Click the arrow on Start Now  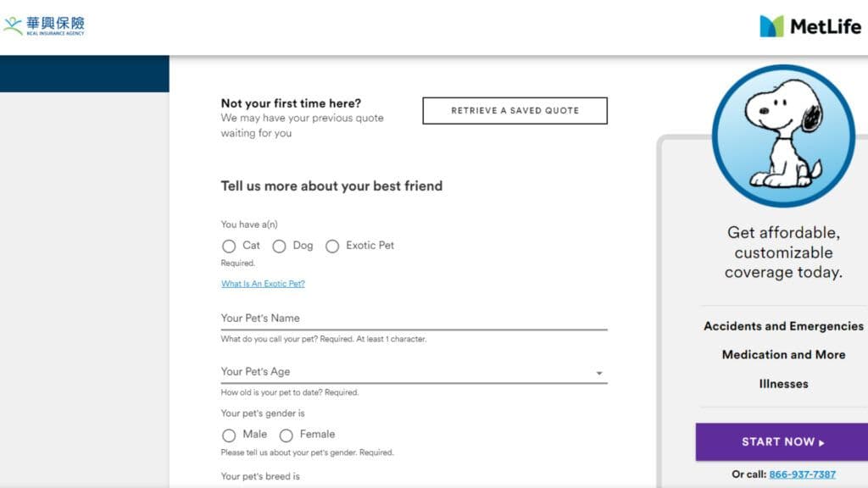click(821, 443)
